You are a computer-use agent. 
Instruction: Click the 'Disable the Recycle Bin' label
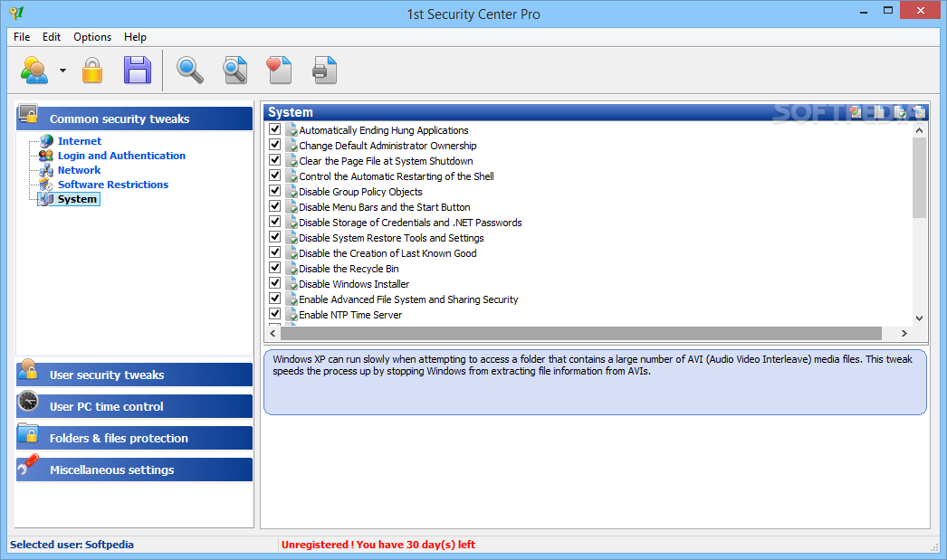click(349, 269)
